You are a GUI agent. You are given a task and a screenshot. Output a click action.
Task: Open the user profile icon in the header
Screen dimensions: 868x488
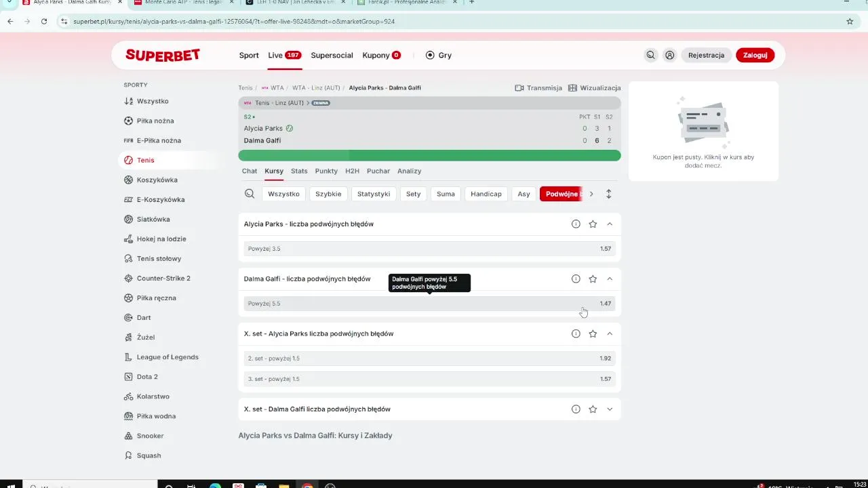pos(669,56)
